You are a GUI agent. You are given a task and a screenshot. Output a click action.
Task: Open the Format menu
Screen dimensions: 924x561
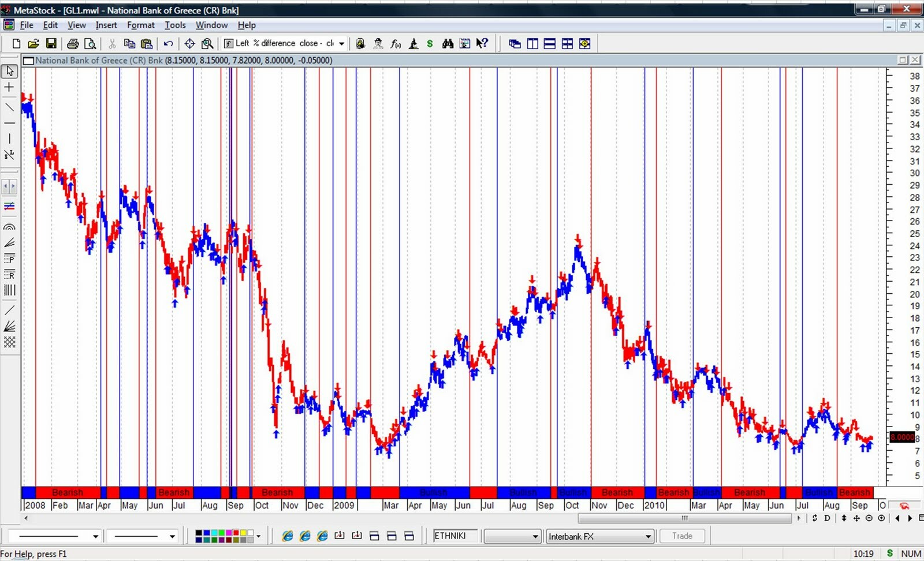(x=141, y=25)
